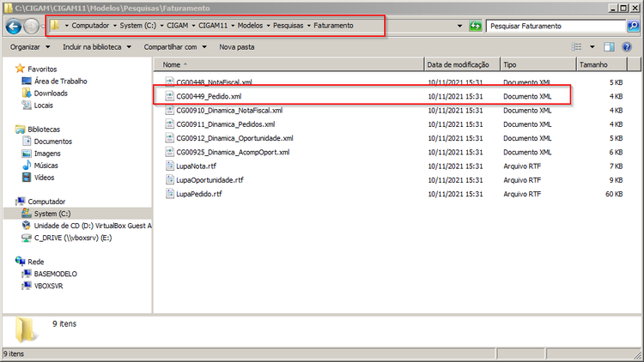This screenshot has height=362, width=644.
Task: Click the VBOXSVR computer icon
Action: click(27, 286)
